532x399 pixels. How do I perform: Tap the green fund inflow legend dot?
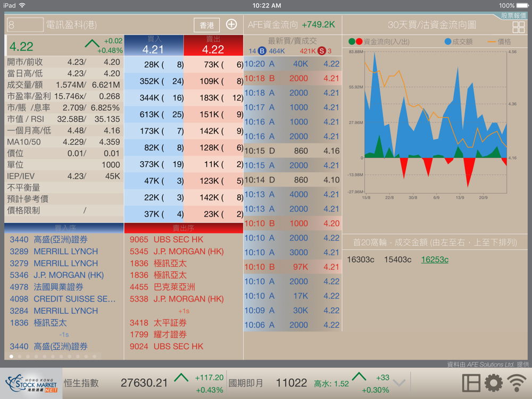coord(352,41)
